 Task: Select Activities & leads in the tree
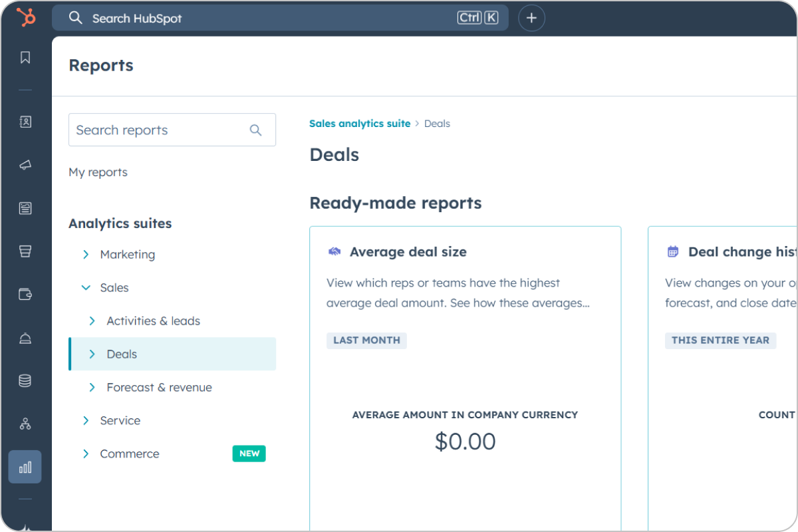click(154, 321)
